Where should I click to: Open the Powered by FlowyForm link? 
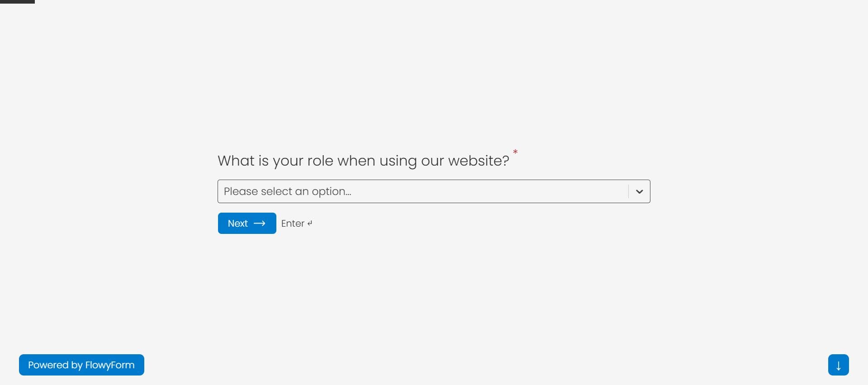click(x=81, y=365)
